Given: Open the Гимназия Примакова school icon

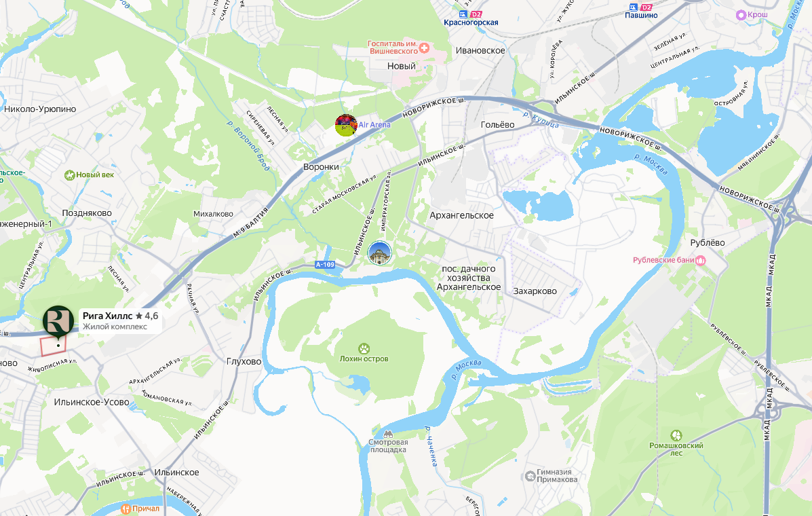Looking at the screenshot, I should (530, 475).
